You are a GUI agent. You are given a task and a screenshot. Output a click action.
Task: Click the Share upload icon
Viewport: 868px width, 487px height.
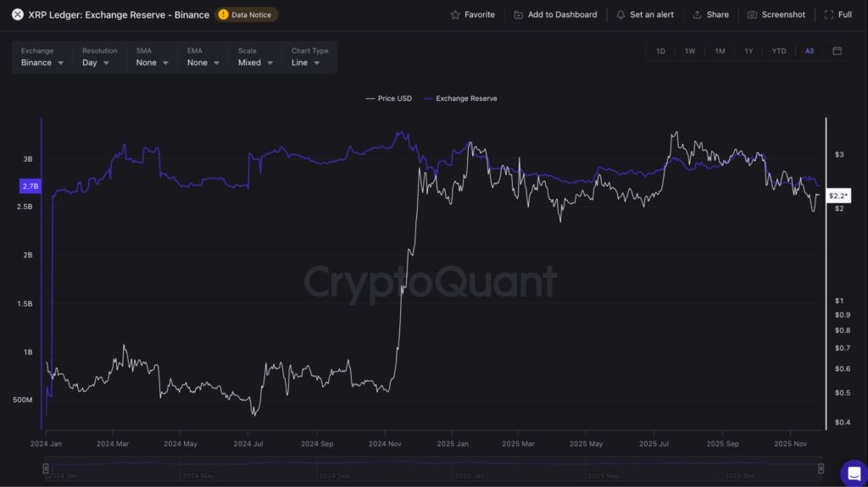point(697,14)
